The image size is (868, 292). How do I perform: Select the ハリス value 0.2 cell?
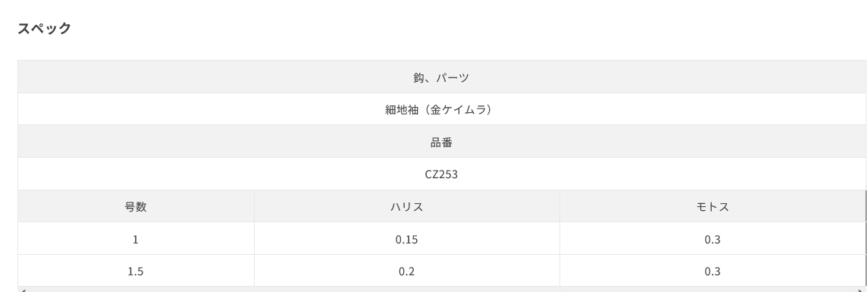pos(407,271)
